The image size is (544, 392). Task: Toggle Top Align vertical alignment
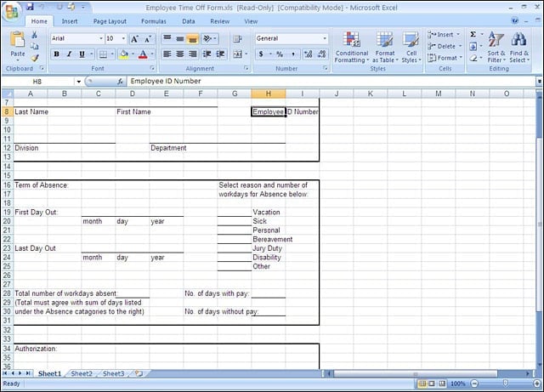(167, 38)
